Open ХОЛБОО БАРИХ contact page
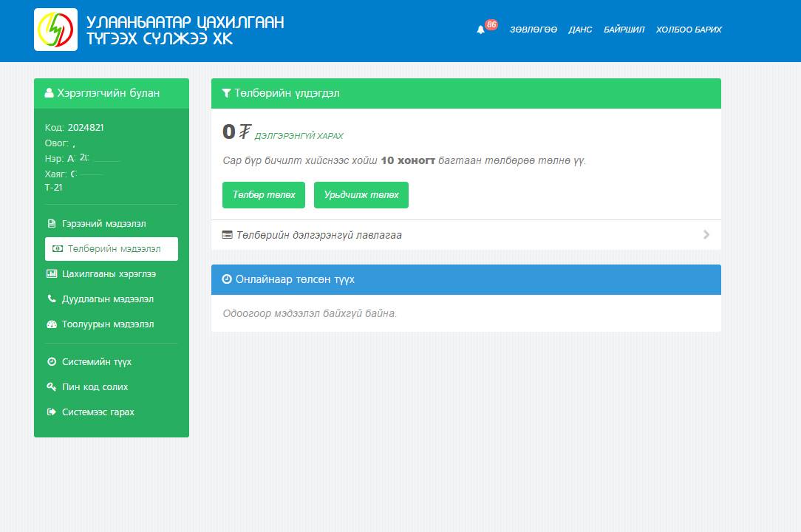The image size is (801, 532). click(x=689, y=30)
